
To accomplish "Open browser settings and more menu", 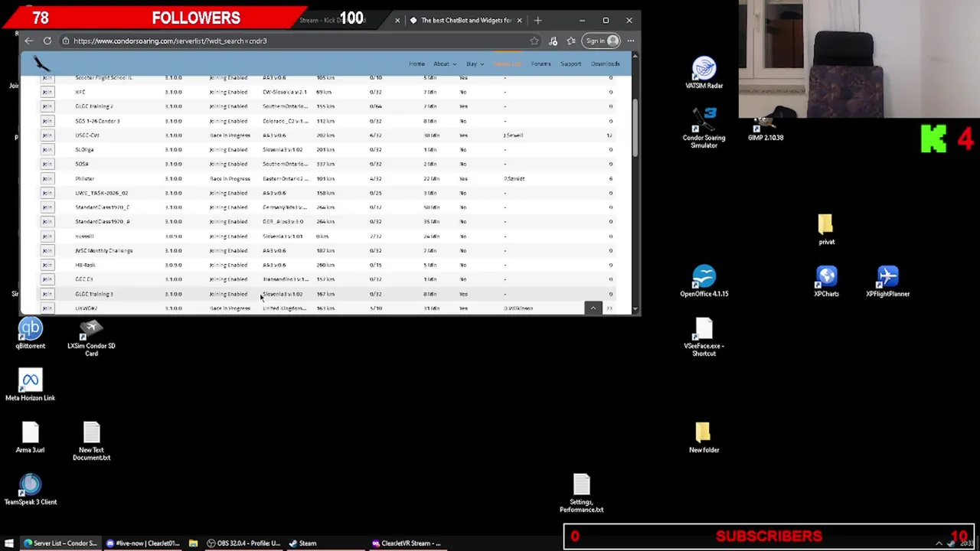I will [x=630, y=41].
